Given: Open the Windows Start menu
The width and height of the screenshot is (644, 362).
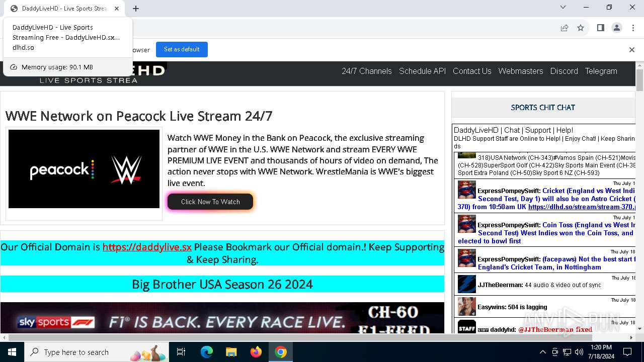Looking at the screenshot, I should click(12, 352).
